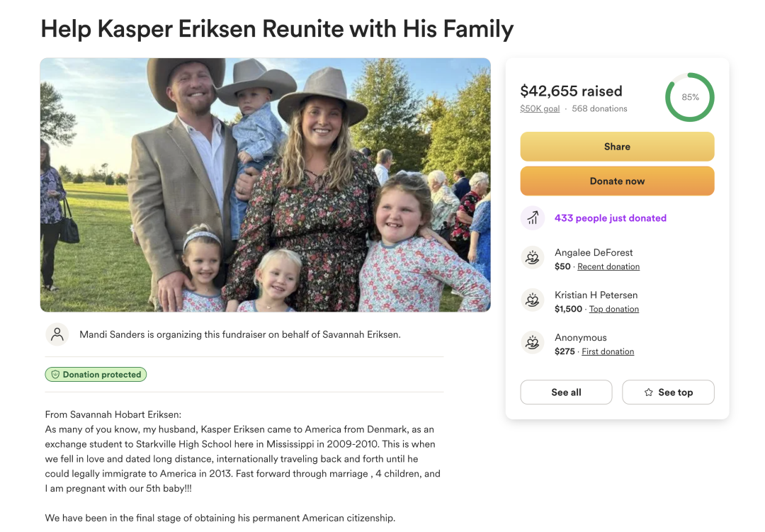
Task: Click the trending chart icon beside 433 people
Action: (x=532, y=217)
